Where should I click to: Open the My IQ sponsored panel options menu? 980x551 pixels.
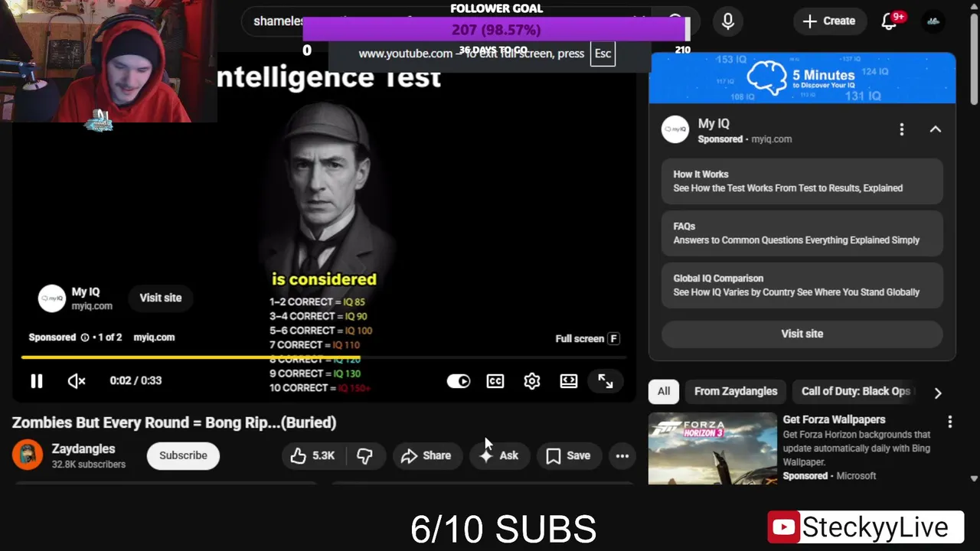click(x=902, y=129)
